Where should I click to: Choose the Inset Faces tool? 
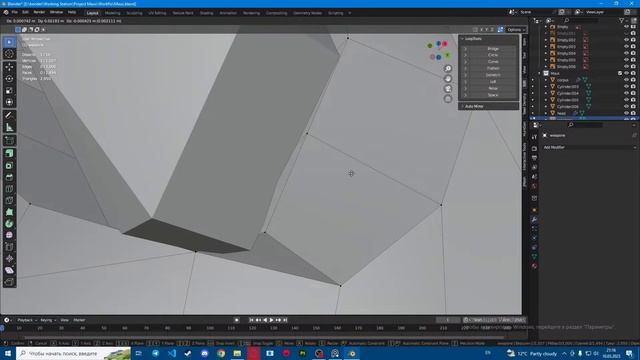tap(9, 165)
